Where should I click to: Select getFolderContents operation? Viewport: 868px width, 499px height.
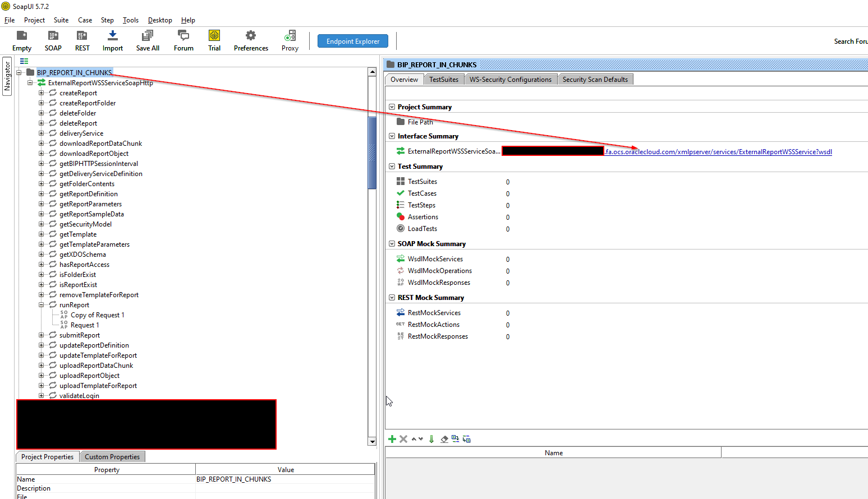pyautogui.click(x=87, y=183)
